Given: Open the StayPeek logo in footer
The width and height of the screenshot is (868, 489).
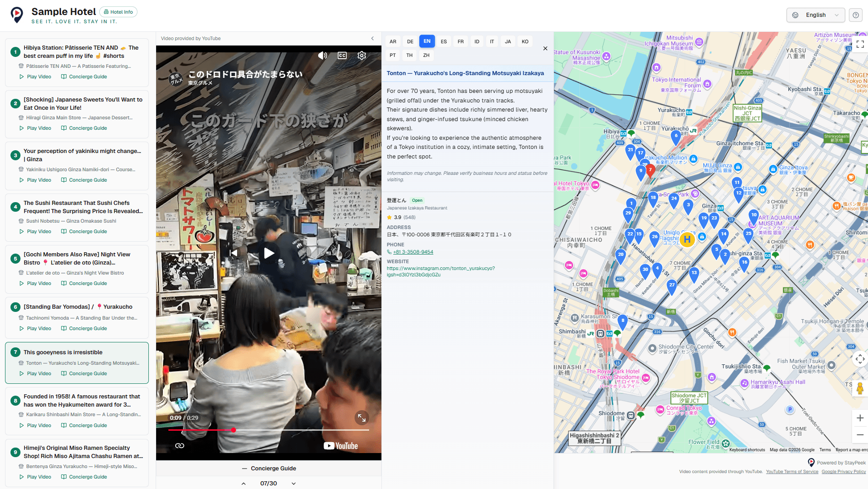Looking at the screenshot, I should click(x=811, y=463).
